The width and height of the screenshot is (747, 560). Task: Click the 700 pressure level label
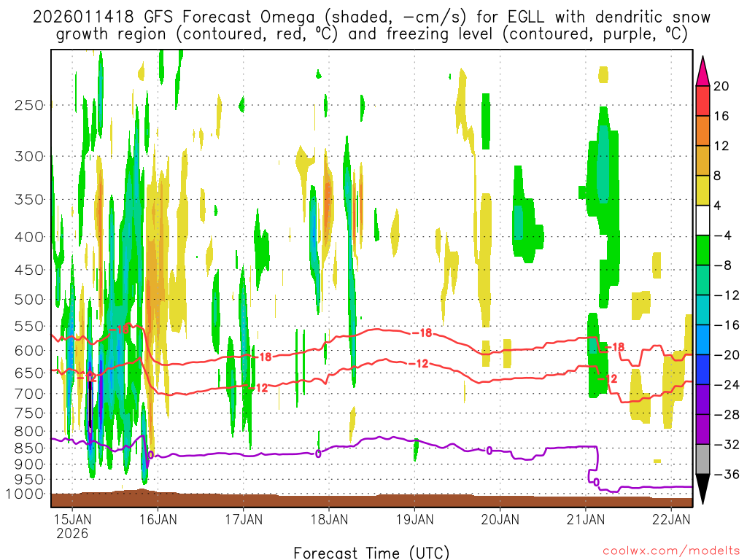(x=29, y=394)
